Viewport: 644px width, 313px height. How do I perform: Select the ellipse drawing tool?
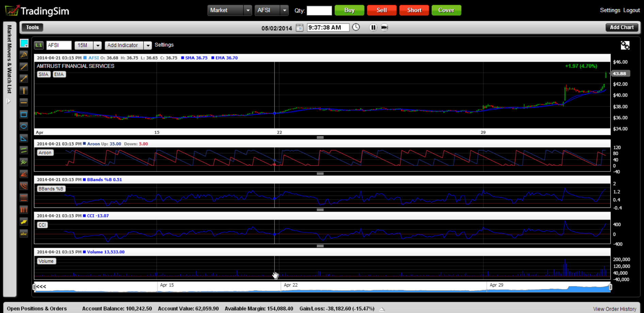tap(23, 127)
